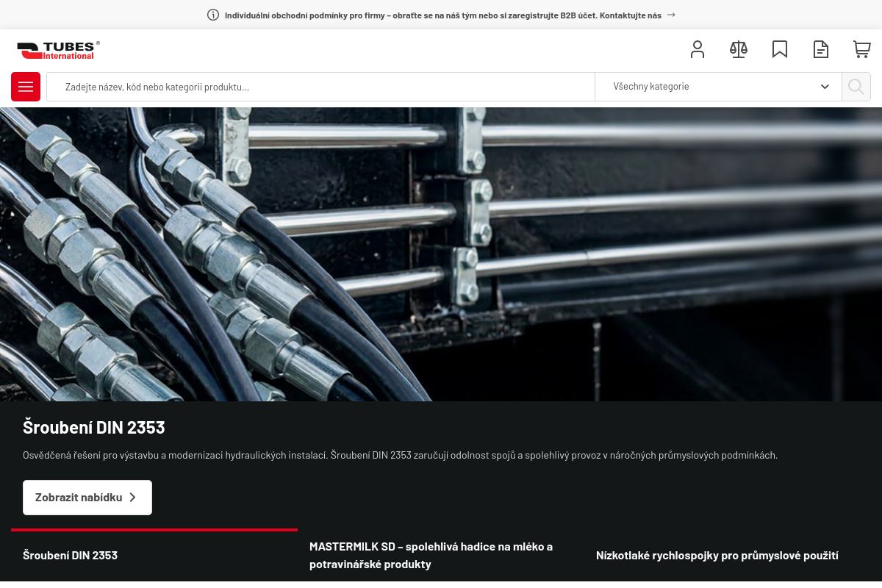Open the red hamburger menu

tap(26, 87)
